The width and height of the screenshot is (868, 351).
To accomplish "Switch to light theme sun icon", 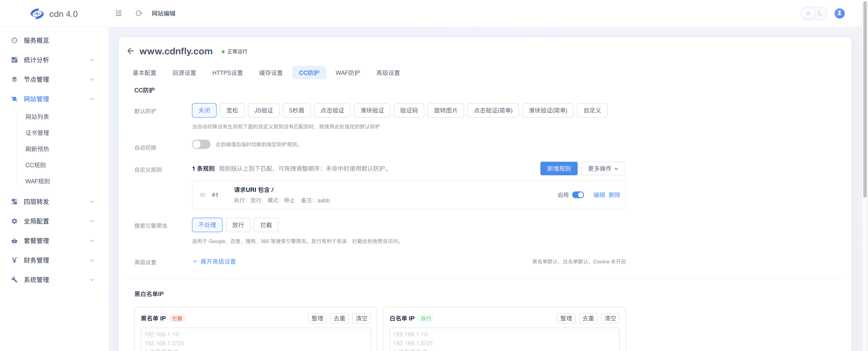I will click(x=808, y=14).
